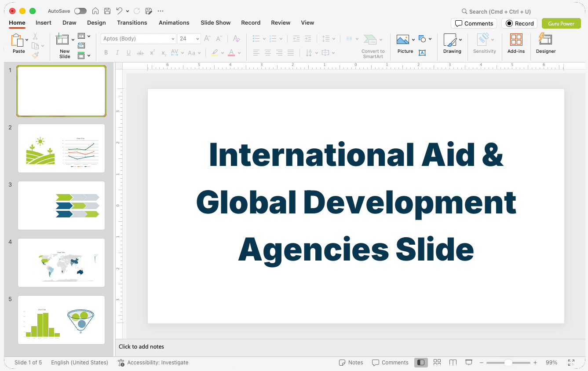Open the Add-ins button

tap(516, 44)
